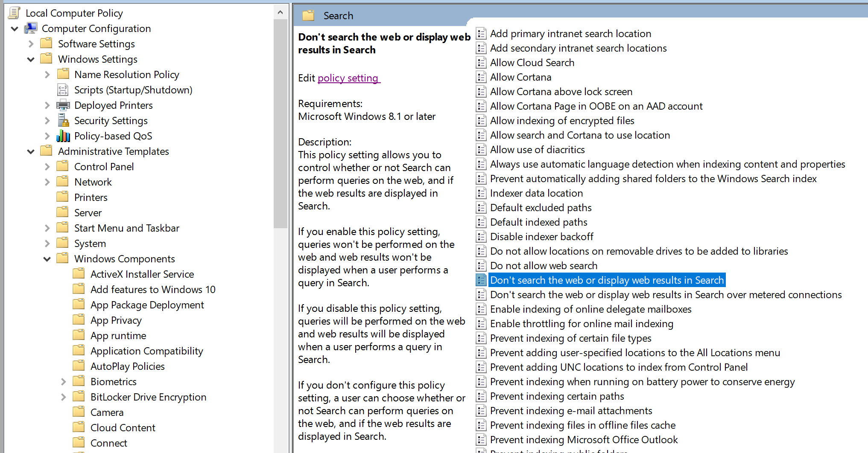Click icon beside Prevent indexing e-mail attachments
The height and width of the screenshot is (453, 868).
pyautogui.click(x=481, y=411)
